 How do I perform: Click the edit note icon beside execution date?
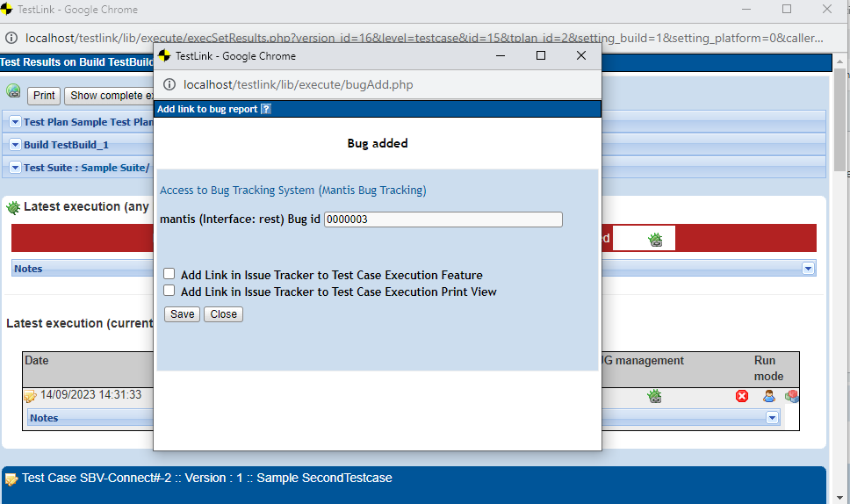pos(30,397)
